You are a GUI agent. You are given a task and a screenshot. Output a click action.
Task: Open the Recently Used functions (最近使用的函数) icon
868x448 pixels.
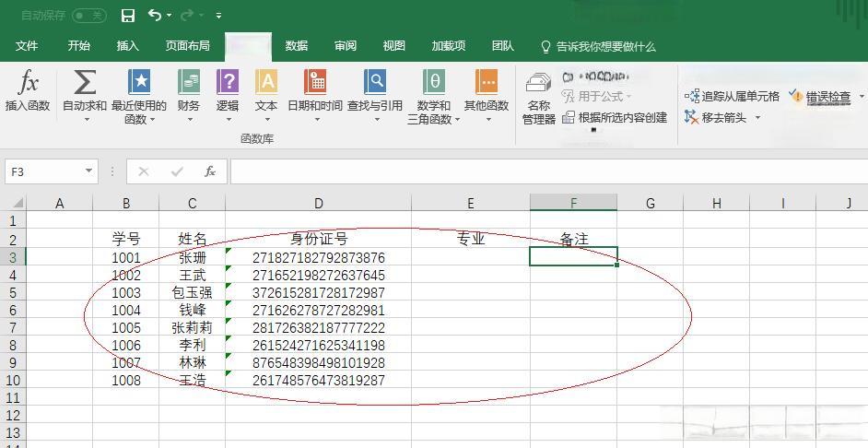tap(138, 84)
